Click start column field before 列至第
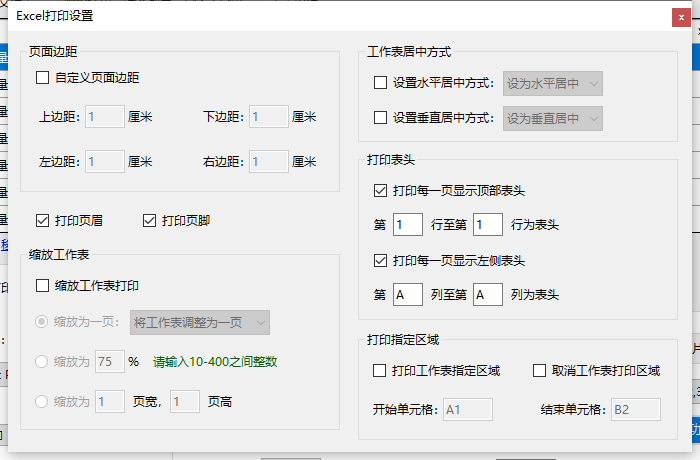The image size is (700, 460). (408, 295)
